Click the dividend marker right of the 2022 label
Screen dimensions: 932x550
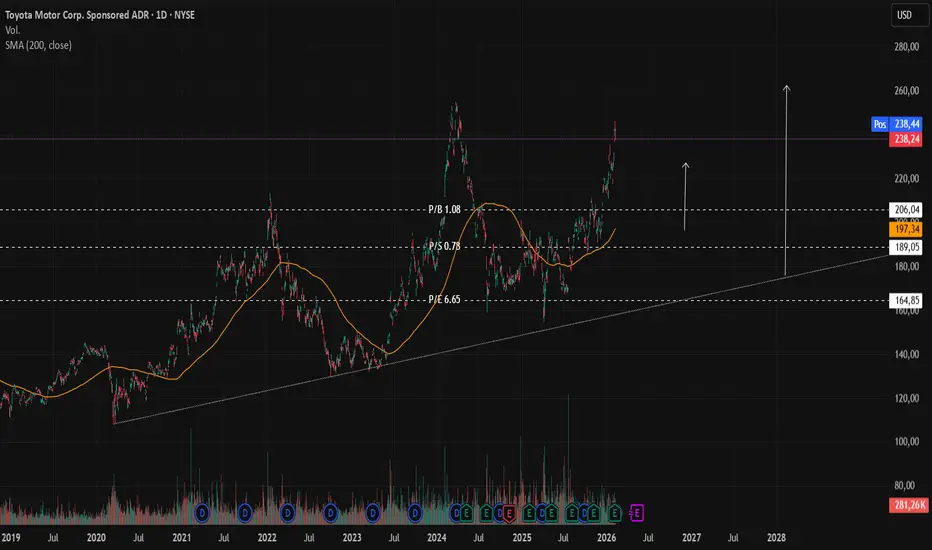288,513
